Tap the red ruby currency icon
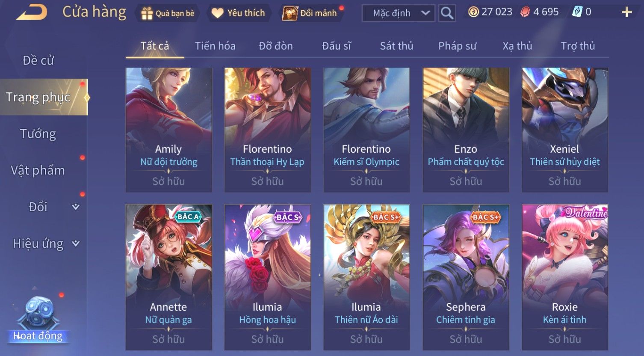Screen dimensions: 644x356 (525, 12)
